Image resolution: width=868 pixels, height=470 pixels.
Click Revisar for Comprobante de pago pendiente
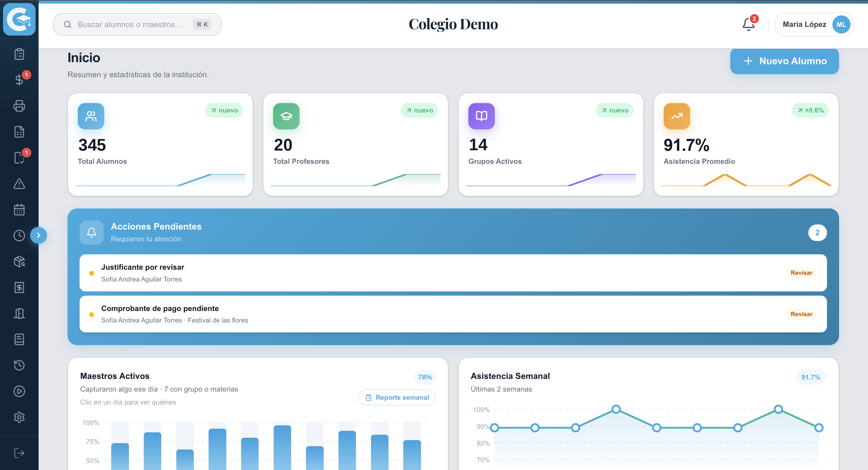coord(801,314)
